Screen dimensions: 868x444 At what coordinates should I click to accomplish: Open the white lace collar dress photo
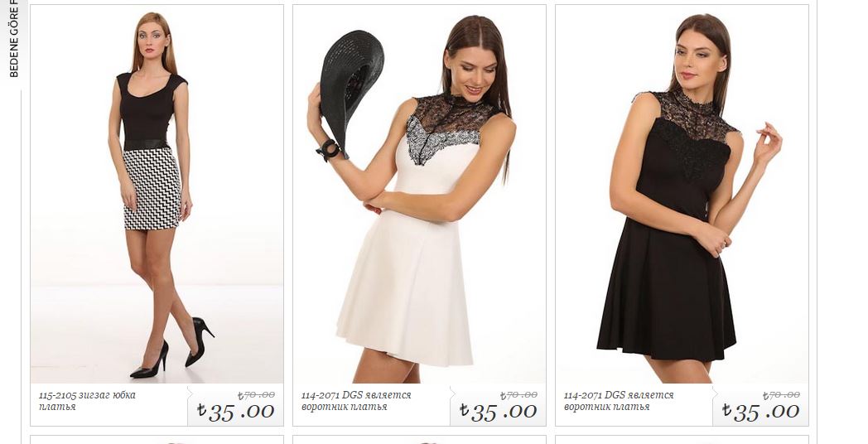point(419,195)
